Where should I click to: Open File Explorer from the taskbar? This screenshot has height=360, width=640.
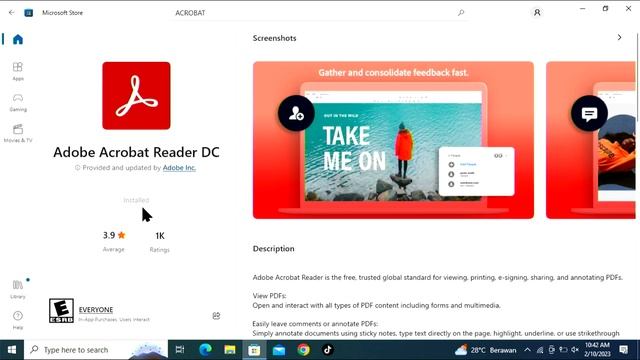click(230, 350)
